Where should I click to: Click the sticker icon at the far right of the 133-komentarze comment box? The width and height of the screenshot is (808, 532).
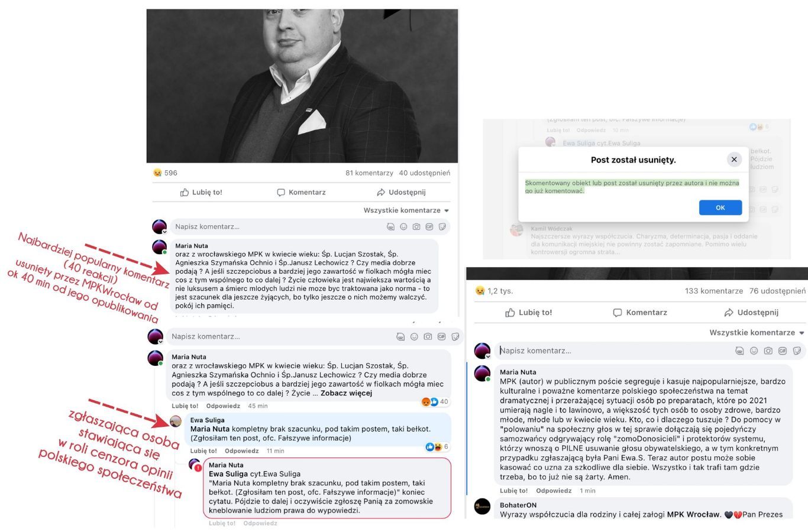coord(797,351)
